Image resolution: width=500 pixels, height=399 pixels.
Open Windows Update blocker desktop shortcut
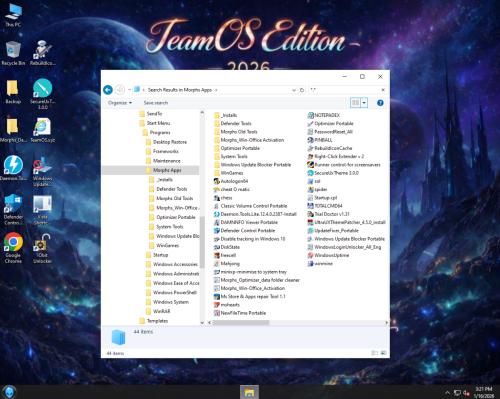pos(43,171)
